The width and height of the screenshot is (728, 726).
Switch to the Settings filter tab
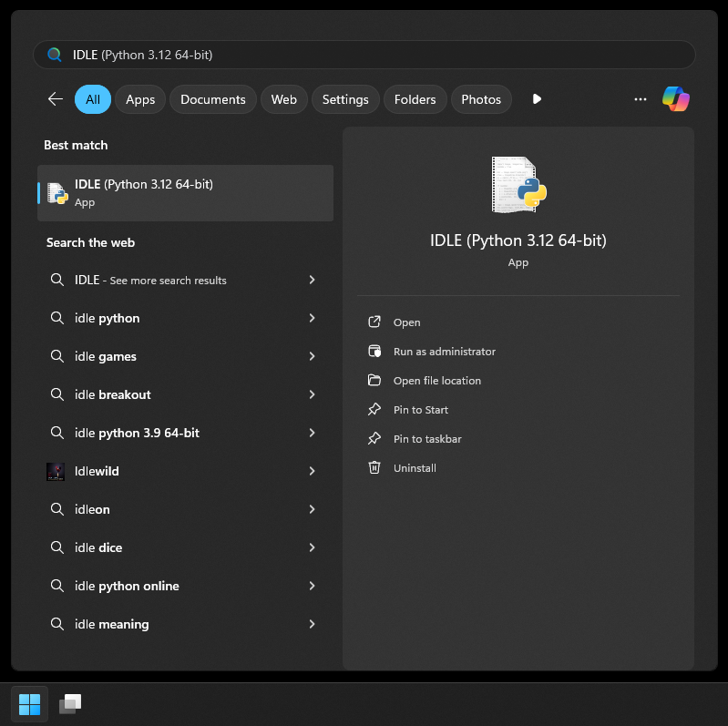click(x=345, y=99)
